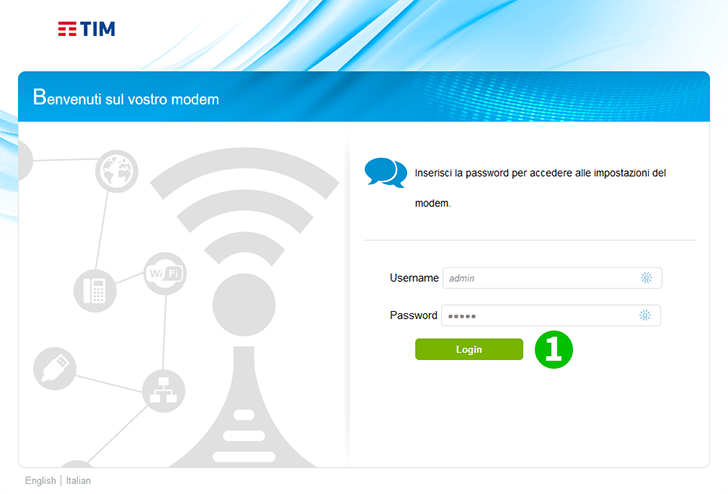728x494 pixels.
Task: Click the network hierarchy icon
Action: [x=163, y=390]
